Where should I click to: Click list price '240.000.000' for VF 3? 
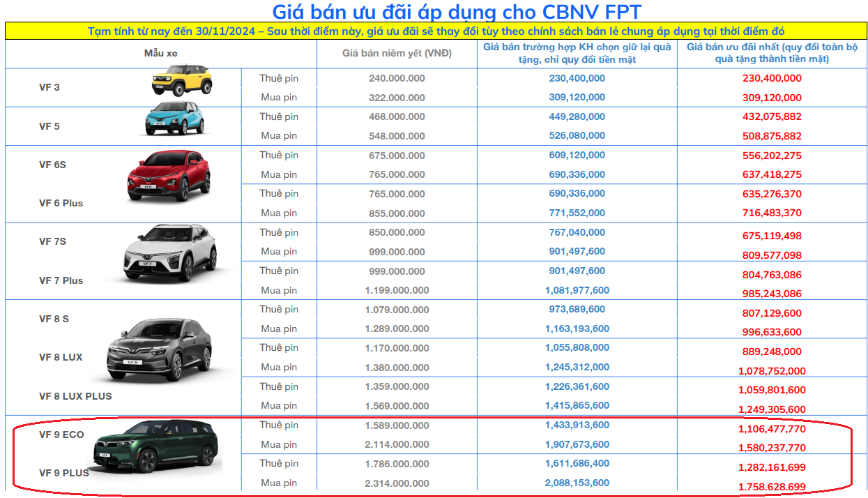pos(397,78)
